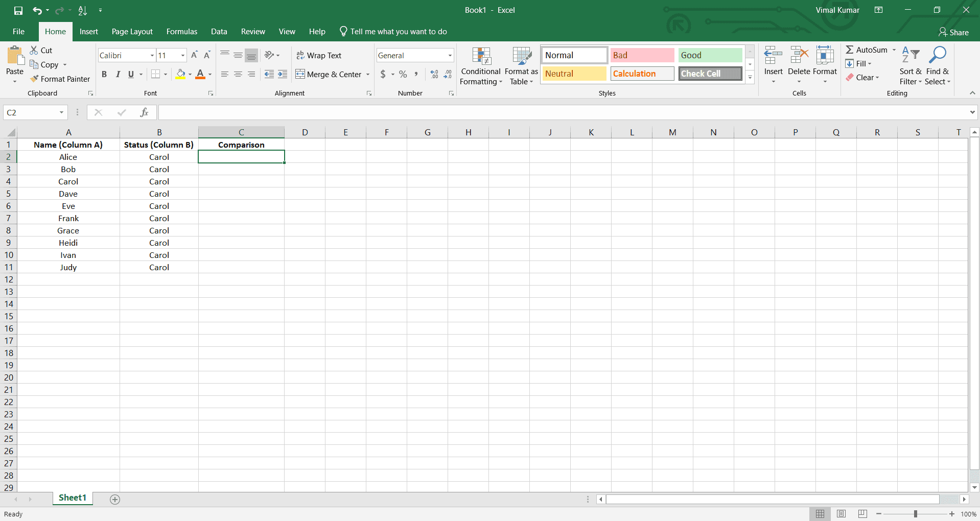Select the Find & Select icon
Viewport: 980px width, 521px height.
[x=938, y=65]
